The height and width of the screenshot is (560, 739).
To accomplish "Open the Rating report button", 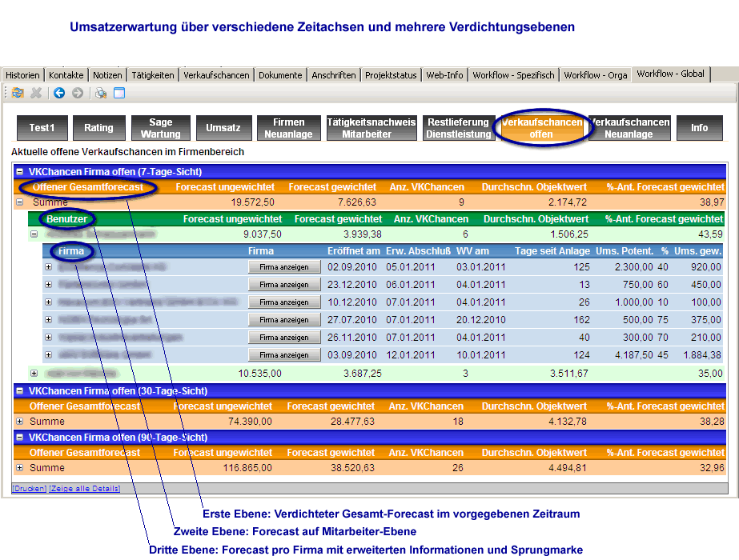I will point(99,128).
